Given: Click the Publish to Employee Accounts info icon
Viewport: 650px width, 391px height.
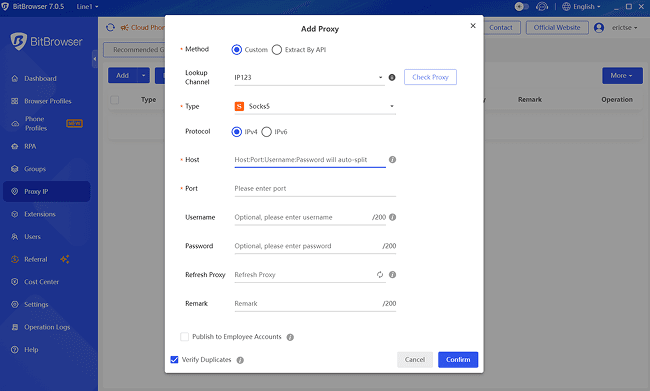Looking at the screenshot, I should [290, 337].
